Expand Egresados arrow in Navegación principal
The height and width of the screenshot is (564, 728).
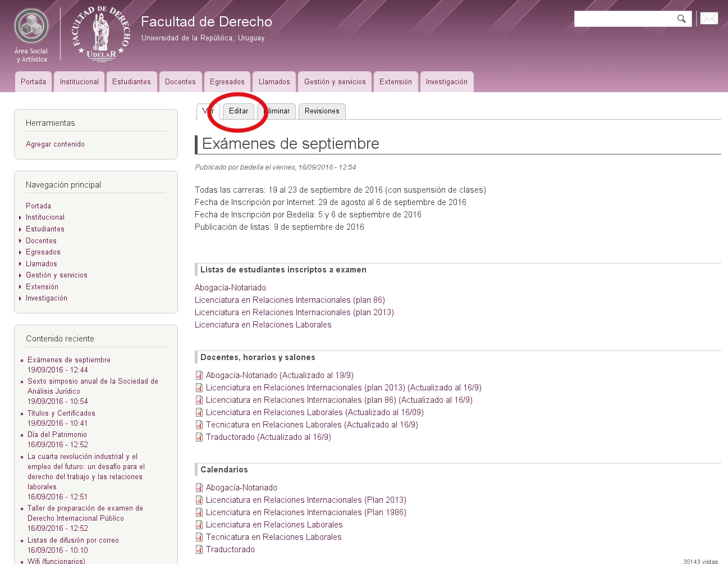pos(20,252)
